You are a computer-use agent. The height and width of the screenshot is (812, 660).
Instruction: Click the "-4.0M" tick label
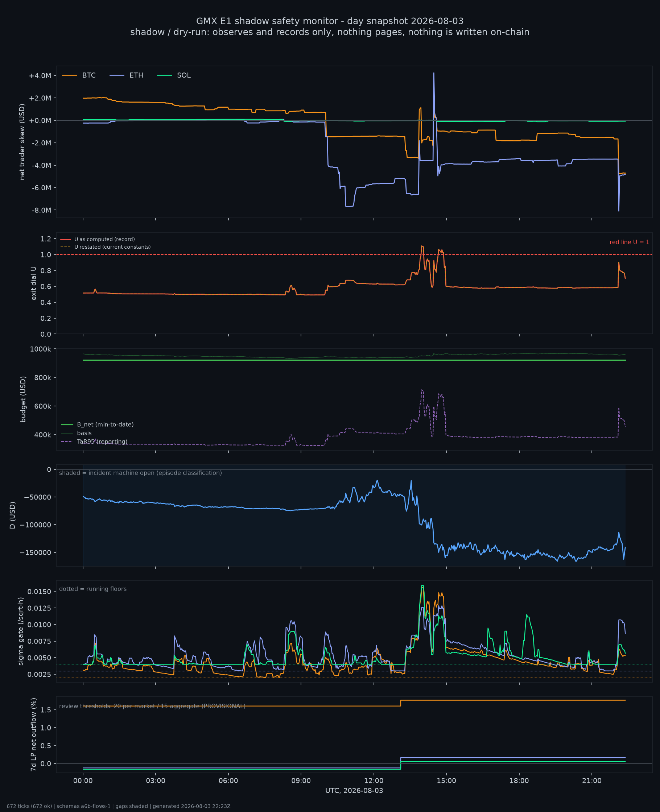[41, 165]
